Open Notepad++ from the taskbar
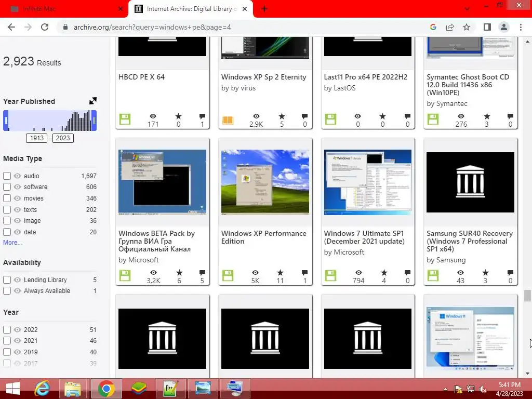The height and width of the screenshot is (399, 532). pyautogui.click(x=170, y=389)
